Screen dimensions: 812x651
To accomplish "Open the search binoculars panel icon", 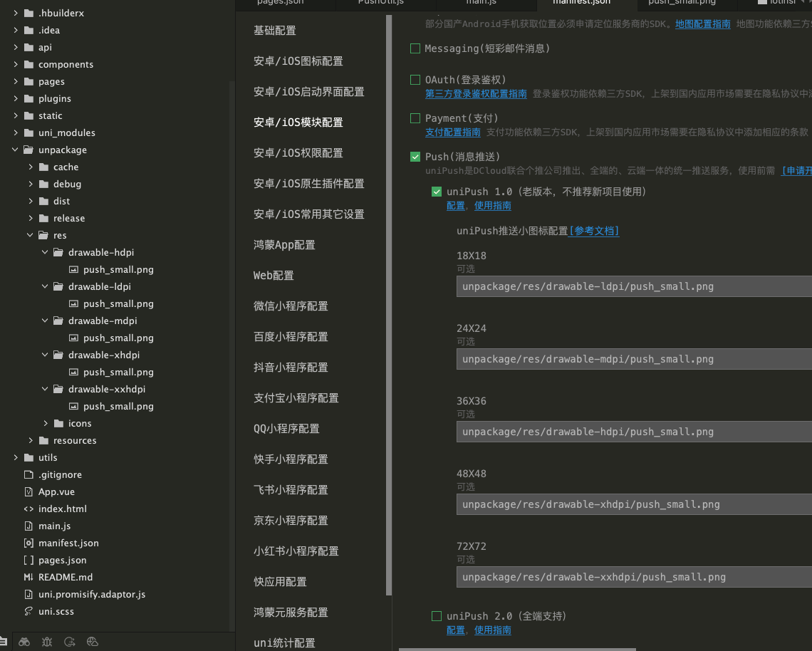I will point(24,642).
